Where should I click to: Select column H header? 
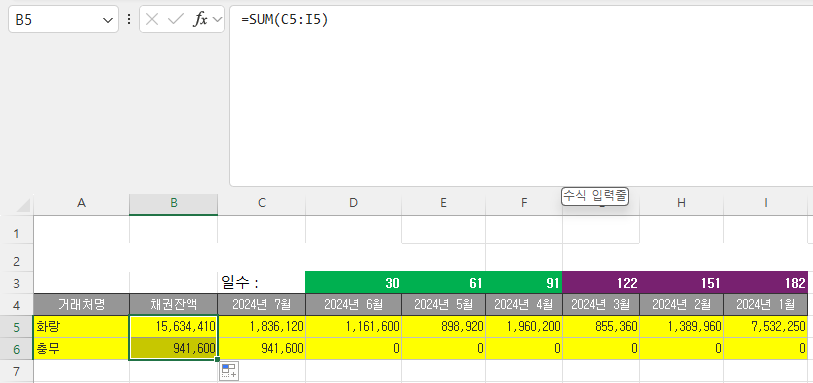coord(681,204)
